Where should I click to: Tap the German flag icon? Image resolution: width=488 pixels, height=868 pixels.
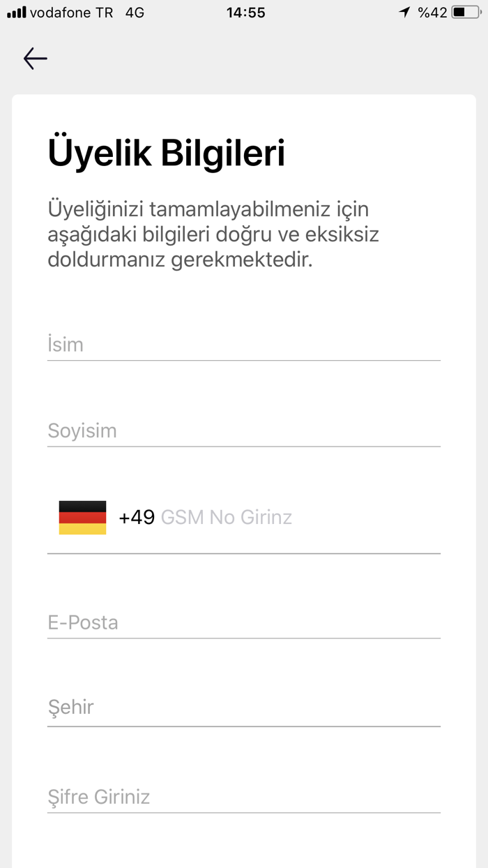82,518
